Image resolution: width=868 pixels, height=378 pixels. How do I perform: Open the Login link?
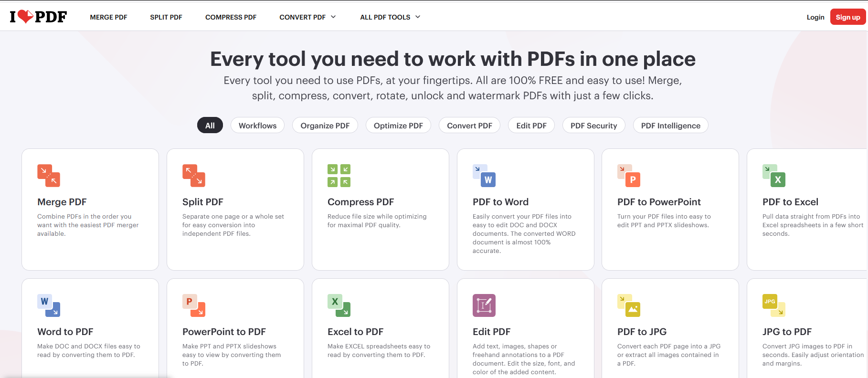815,17
